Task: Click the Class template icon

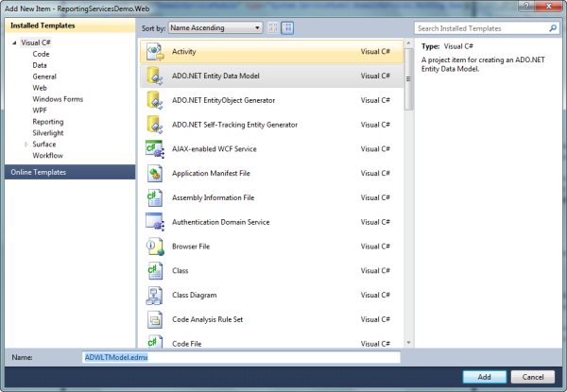Action: (x=155, y=270)
